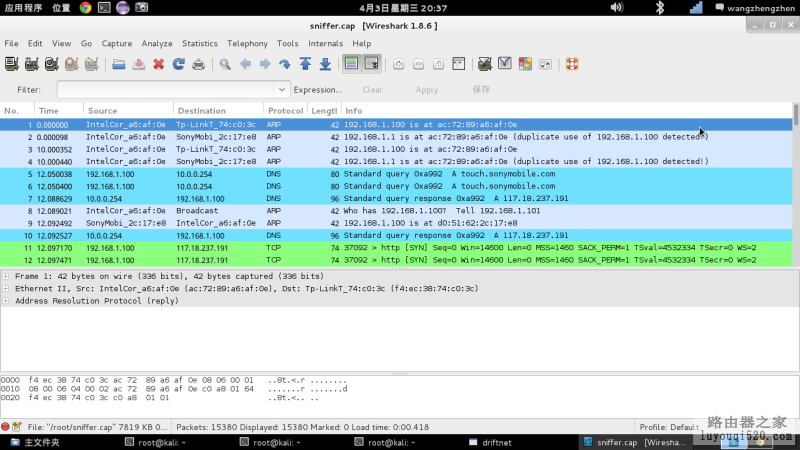Open the Analyze menu
The height and width of the screenshot is (450, 800).
pyautogui.click(x=157, y=43)
